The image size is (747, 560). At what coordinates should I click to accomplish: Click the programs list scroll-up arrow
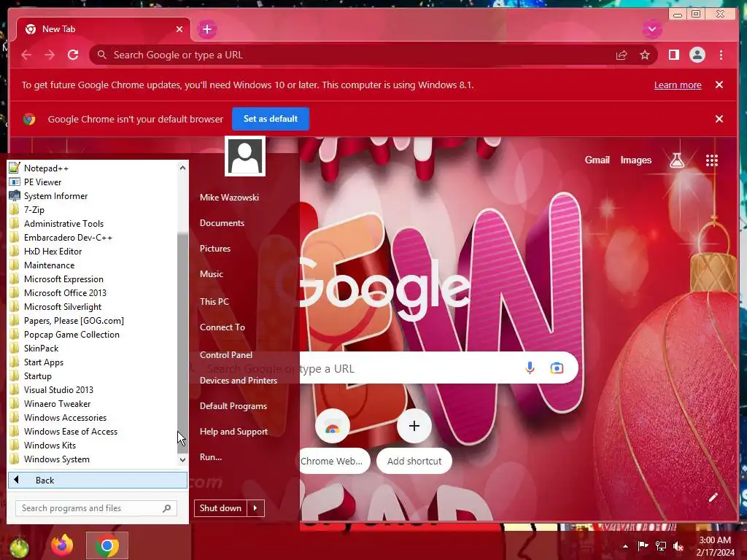coord(182,168)
